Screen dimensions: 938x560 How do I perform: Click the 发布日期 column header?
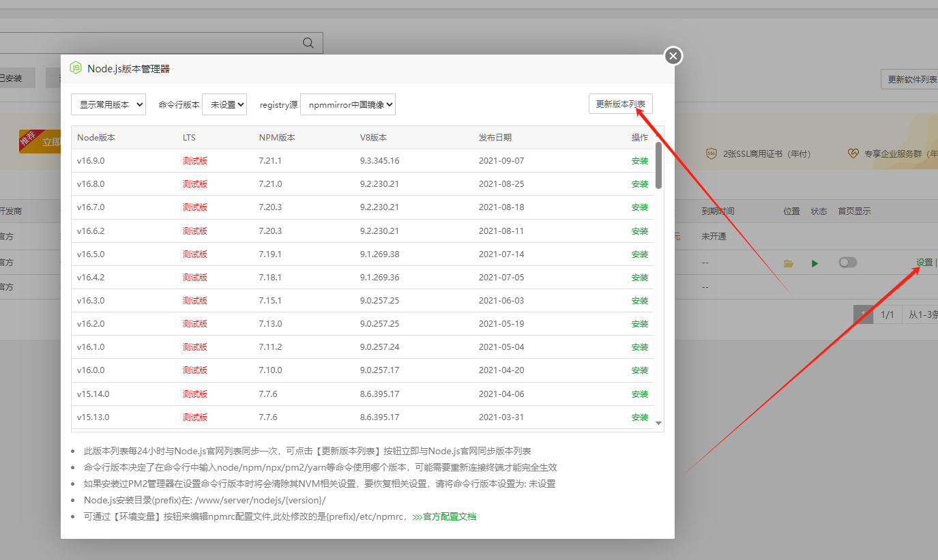click(x=495, y=138)
